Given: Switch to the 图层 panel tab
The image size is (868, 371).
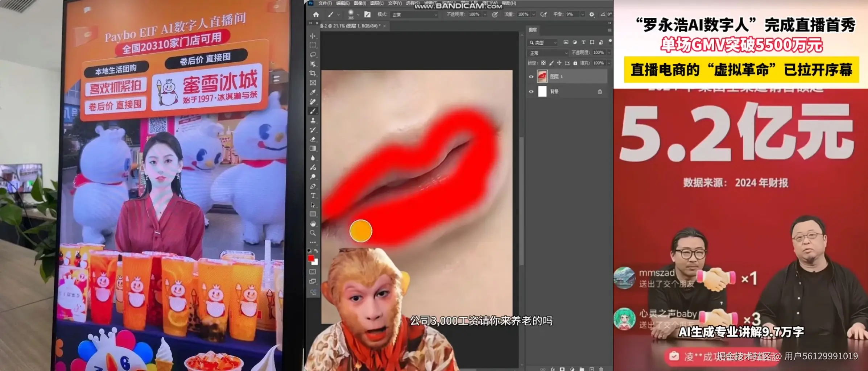Looking at the screenshot, I should pos(533,30).
